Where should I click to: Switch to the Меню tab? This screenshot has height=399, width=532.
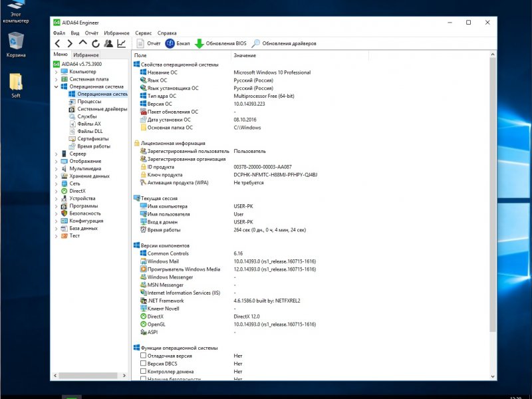pyautogui.click(x=61, y=55)
